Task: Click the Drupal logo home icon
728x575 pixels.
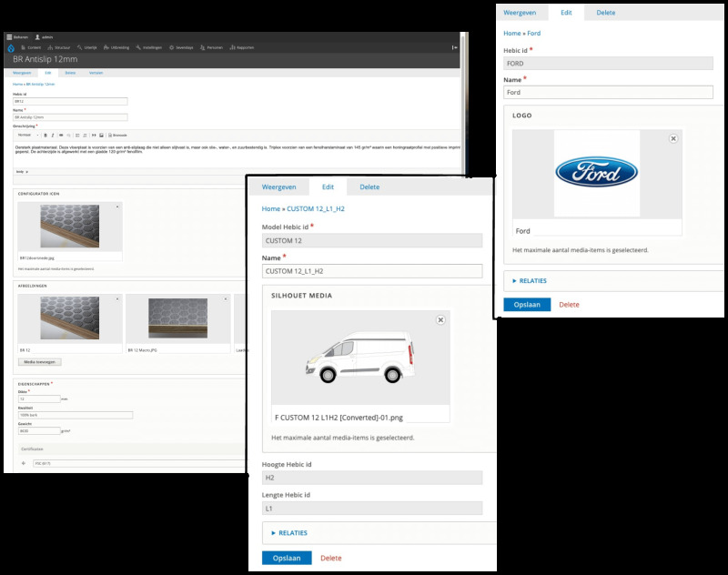Action: 11,47
